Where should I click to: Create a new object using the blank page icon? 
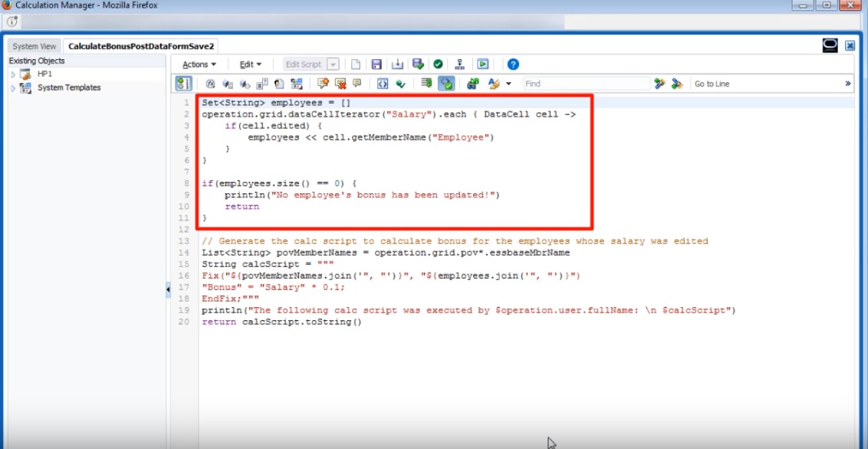point(357,64)
